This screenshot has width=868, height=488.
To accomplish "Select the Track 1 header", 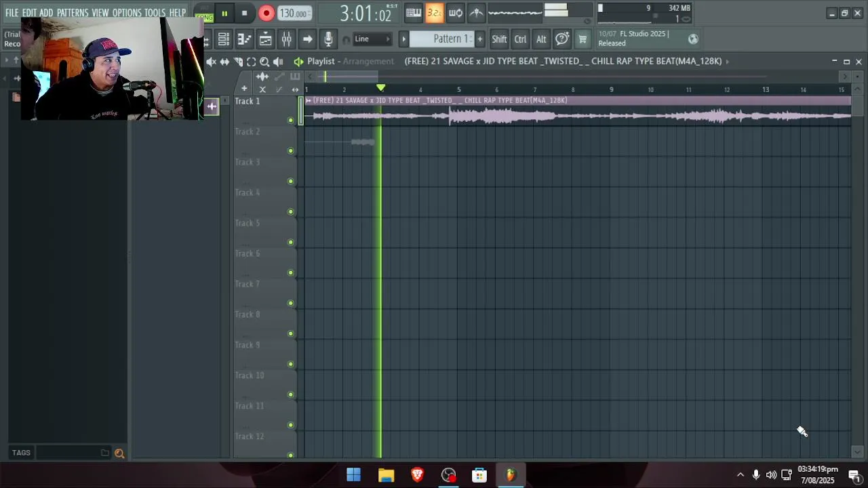I will click(265, 111).
